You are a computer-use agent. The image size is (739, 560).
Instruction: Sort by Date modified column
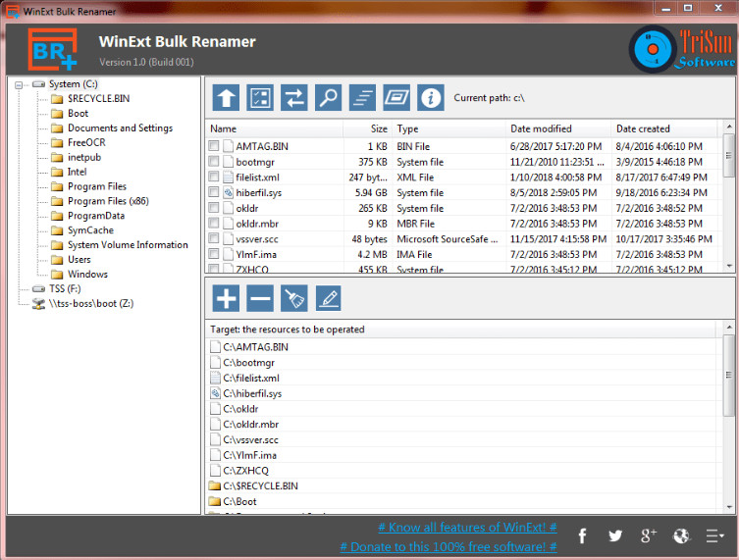point(559,128)
